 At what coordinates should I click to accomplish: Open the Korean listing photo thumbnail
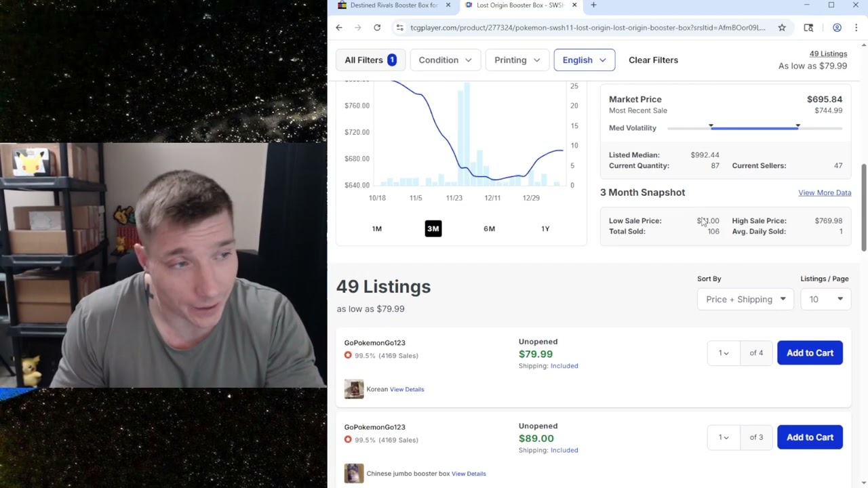point(354,389)
